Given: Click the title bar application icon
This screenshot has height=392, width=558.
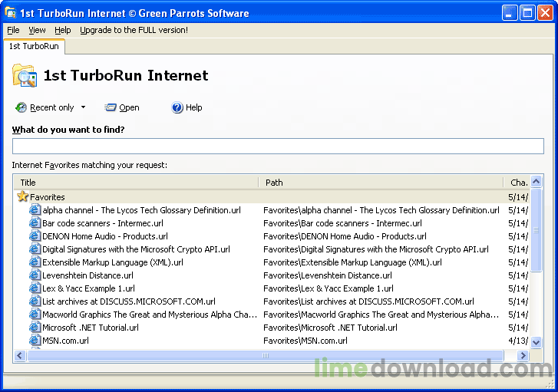Looking at the screenshot, I should pos(11,13).
